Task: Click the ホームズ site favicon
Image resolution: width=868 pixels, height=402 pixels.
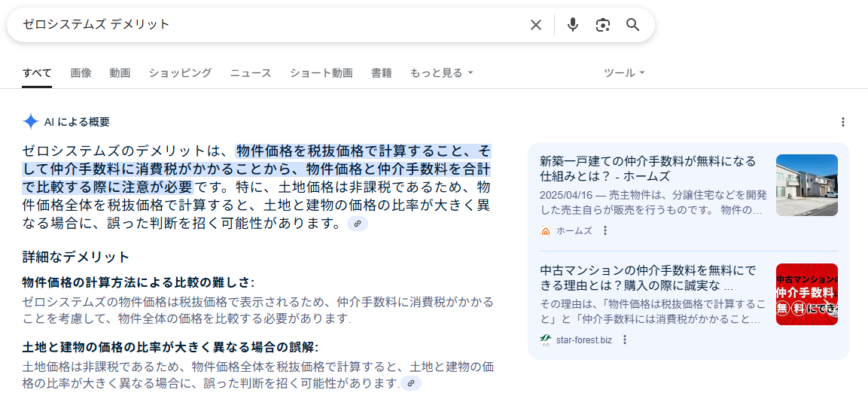Action: click(545, 231)
